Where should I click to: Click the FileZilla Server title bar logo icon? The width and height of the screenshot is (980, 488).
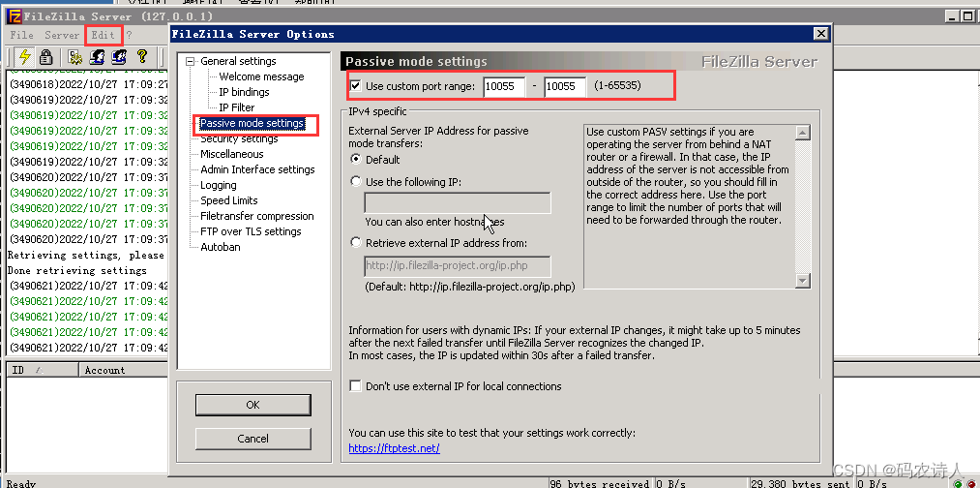point(15,16)
